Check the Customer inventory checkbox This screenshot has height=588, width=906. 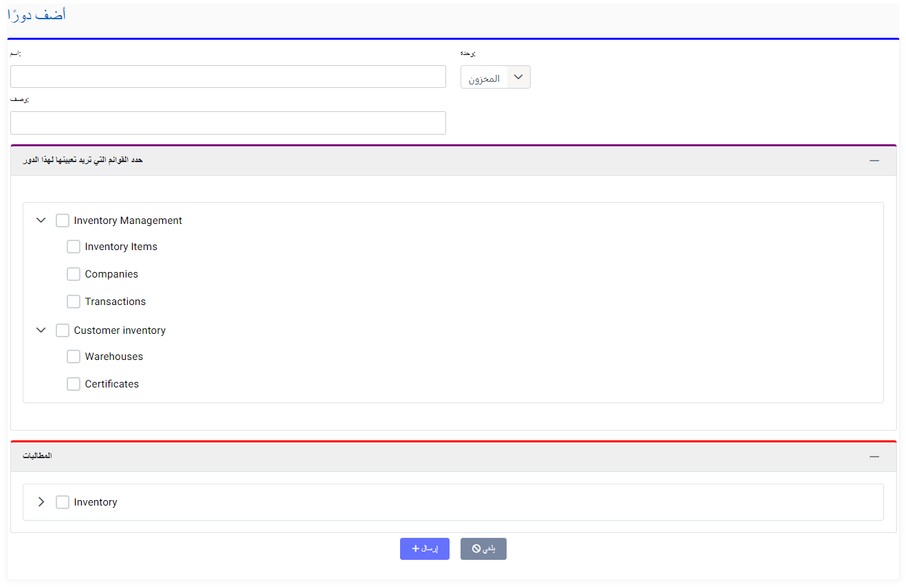63,330
